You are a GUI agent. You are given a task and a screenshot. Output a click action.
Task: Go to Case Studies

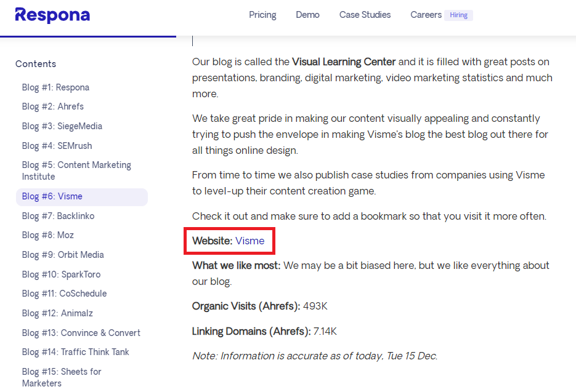(365, 15)
